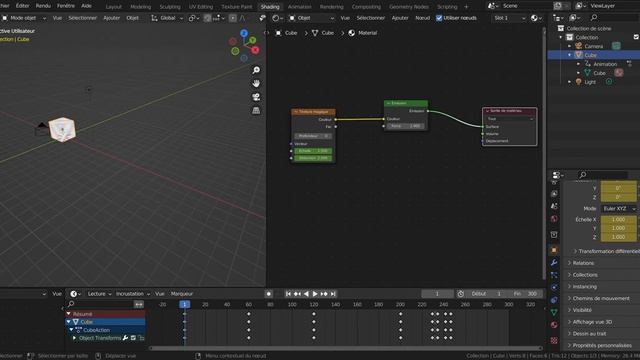Open the Euler XYZ rotation mode dropdown
Screen dimensions: 640x360
tap(618, 209)
